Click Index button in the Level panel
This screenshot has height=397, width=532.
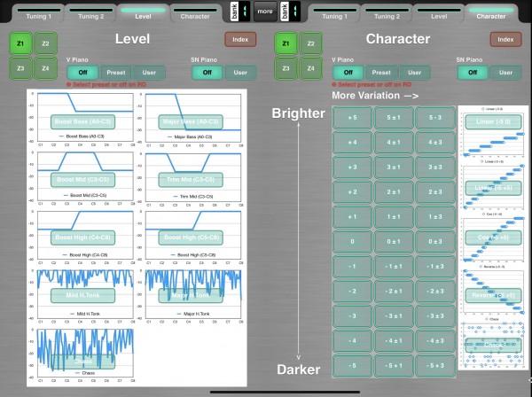tap(240, 40)
